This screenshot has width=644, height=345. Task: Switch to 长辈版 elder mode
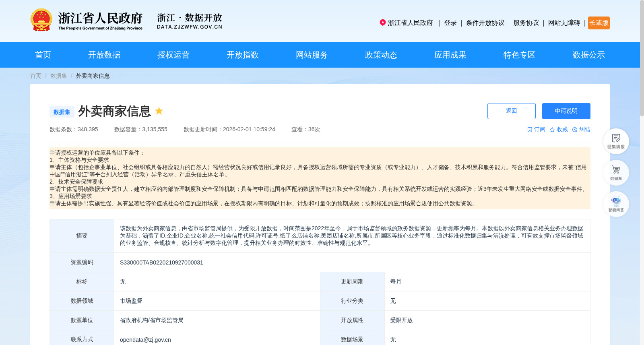599,23
